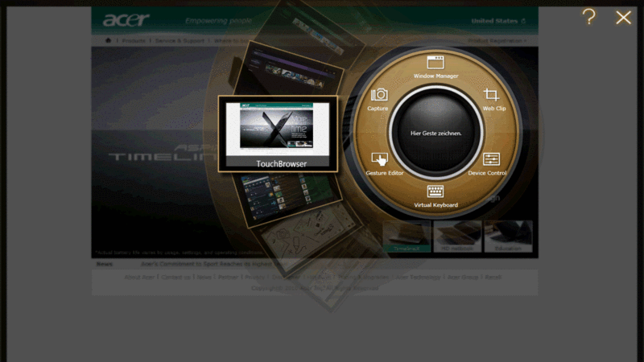Open the Product Registration dropdown

[497, 41]
